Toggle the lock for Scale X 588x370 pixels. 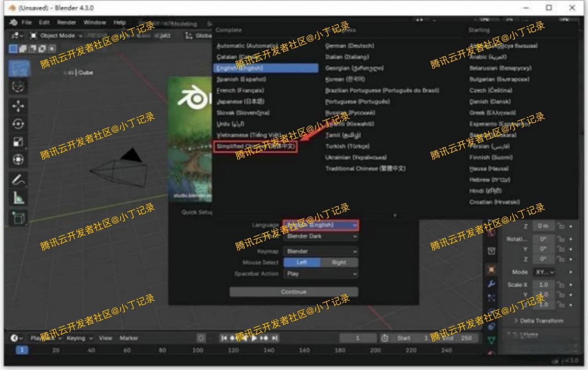[x=560, y=285]
